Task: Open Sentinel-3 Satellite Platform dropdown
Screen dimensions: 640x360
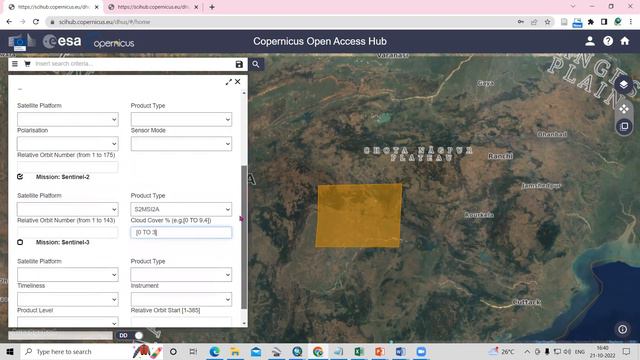Action: coord(68,275)
